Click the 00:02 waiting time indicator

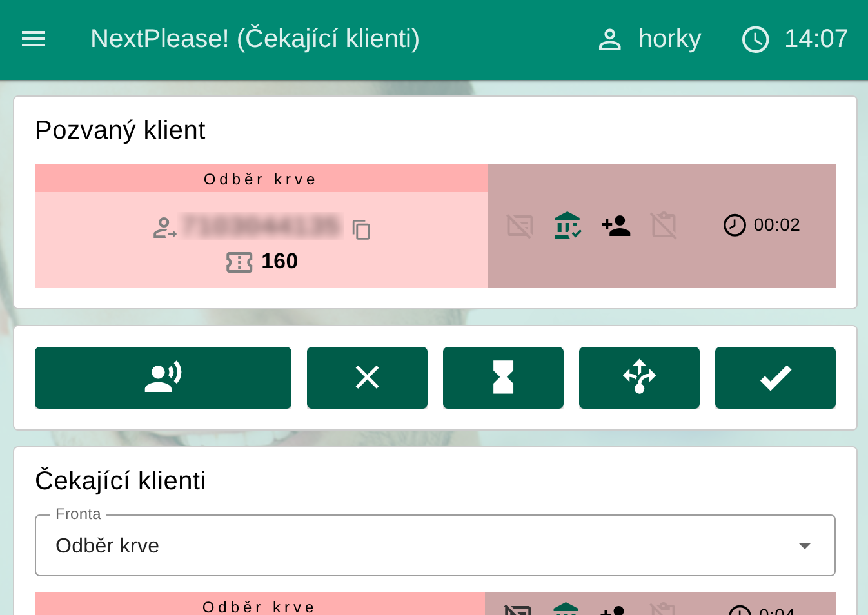tap(762, 225)
